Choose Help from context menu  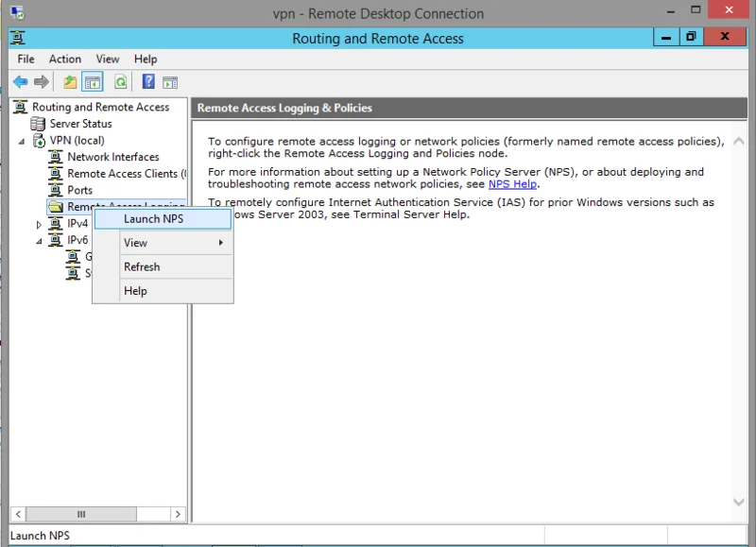click(x=163, y=291)
